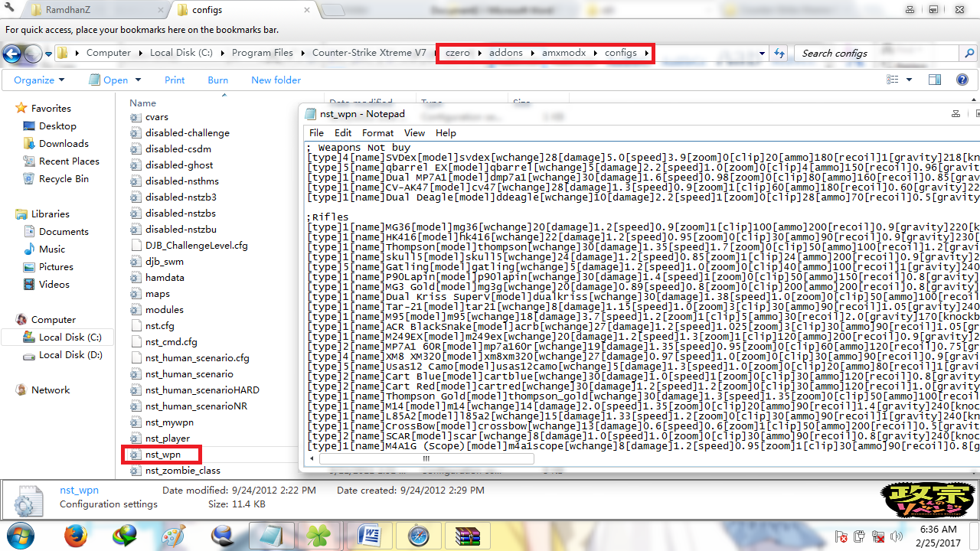Click the change view list icon
This screenshot has height=551, width=980.
coord(892,80)
